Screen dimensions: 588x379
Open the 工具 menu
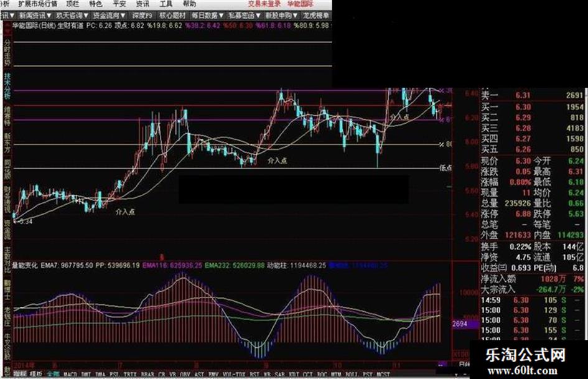coord(166,4)
